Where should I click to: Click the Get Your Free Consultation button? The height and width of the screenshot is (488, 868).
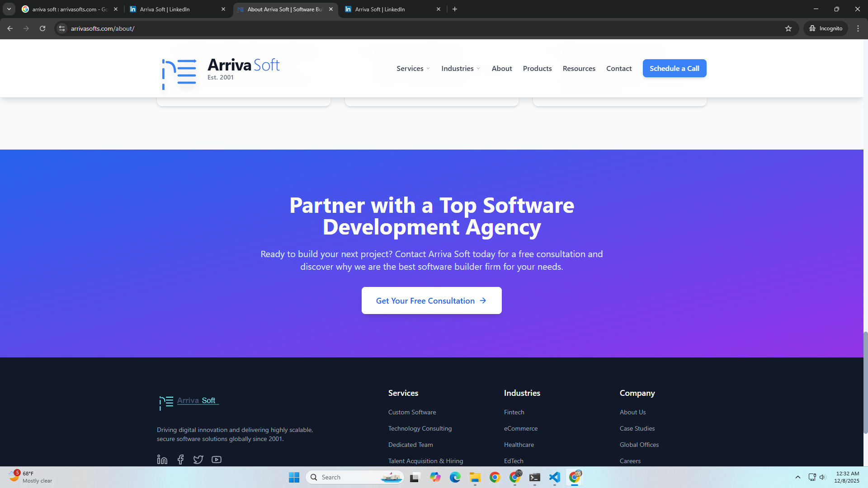(431, 300)
